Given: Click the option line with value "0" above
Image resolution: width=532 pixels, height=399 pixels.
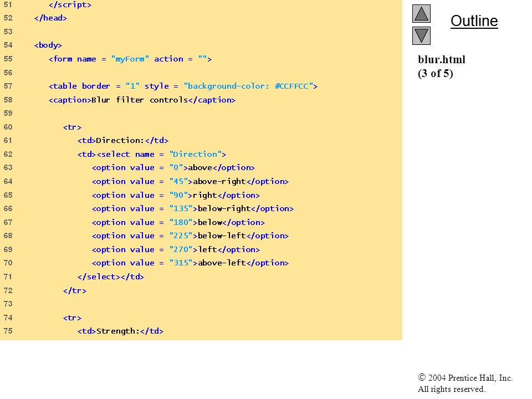Looking at the screenshot, I should point(173,167).
